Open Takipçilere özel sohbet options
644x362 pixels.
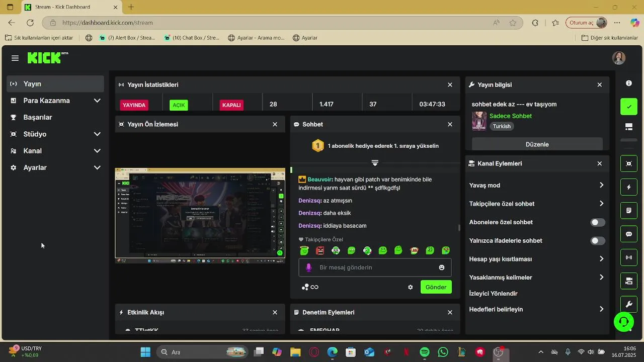(x=536, y=204)
